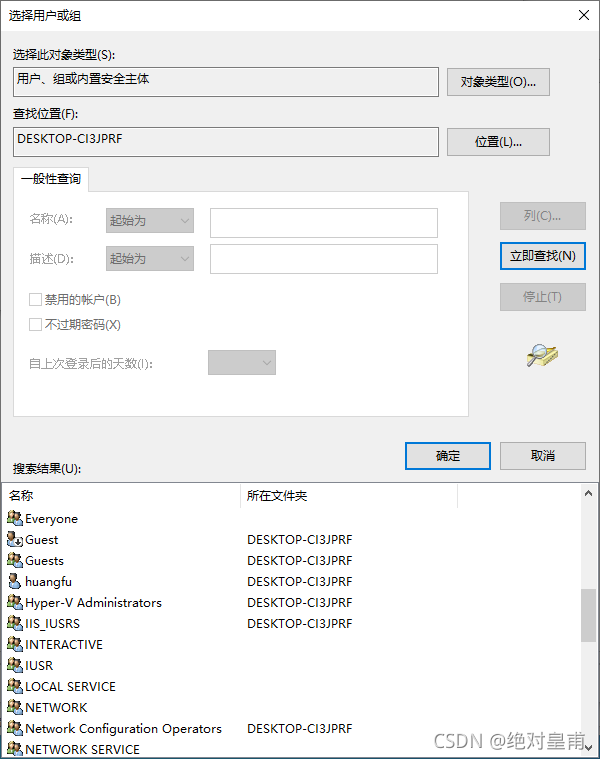Click DESKTOP-CI3JPRF folder cell in Guest row
The image size is (600, 759).
300,539
